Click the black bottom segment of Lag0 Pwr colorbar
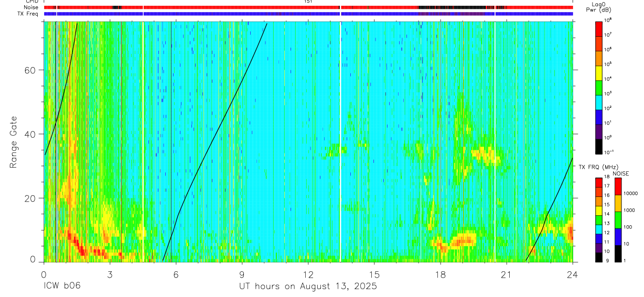This screenshot has width=644, height=297. pos(599,146)
